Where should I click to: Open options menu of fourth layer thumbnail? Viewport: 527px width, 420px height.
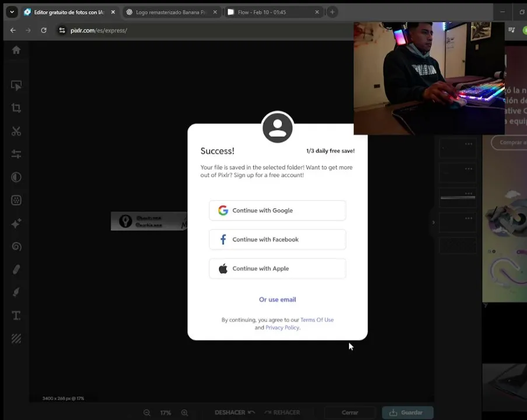[469, 218]
